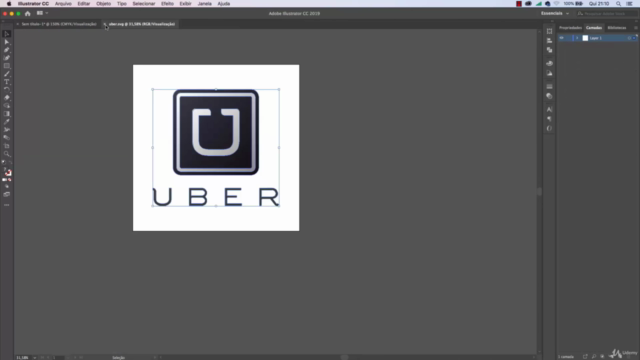
Task: Activate the Zoom tool magnifier
Action: (7, 154)
